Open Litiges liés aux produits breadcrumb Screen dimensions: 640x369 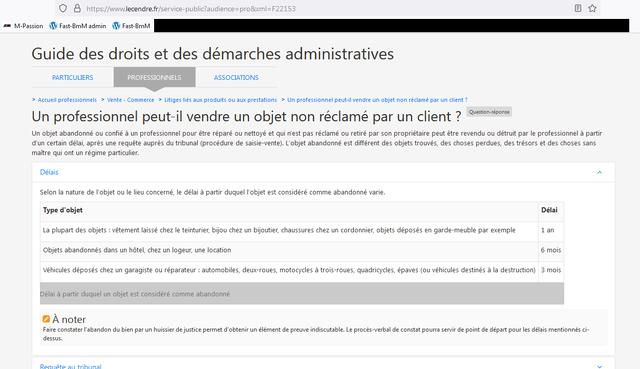[220, 100]
